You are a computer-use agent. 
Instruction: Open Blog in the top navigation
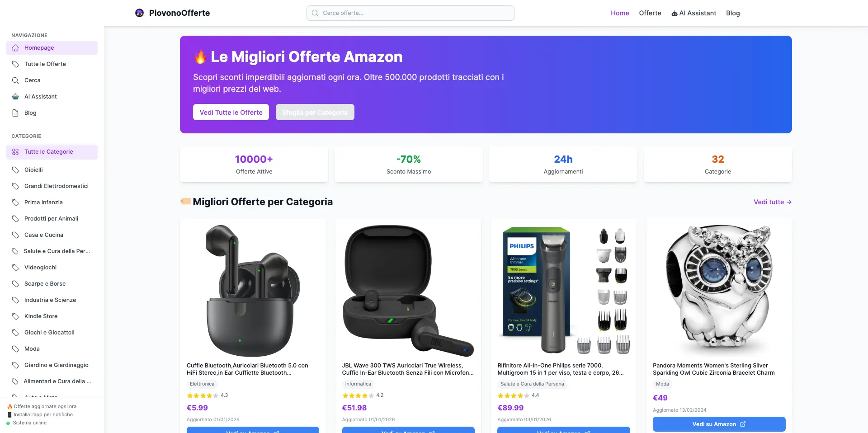click(x=733, y=13)
